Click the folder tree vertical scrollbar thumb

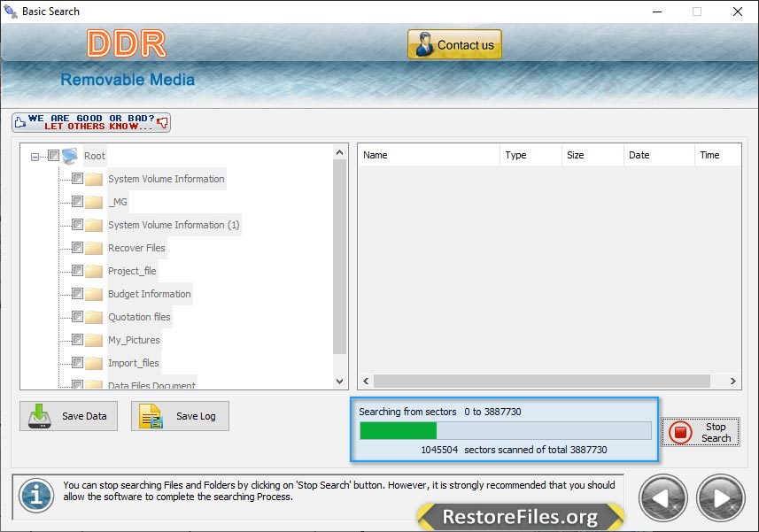point(340,257)
